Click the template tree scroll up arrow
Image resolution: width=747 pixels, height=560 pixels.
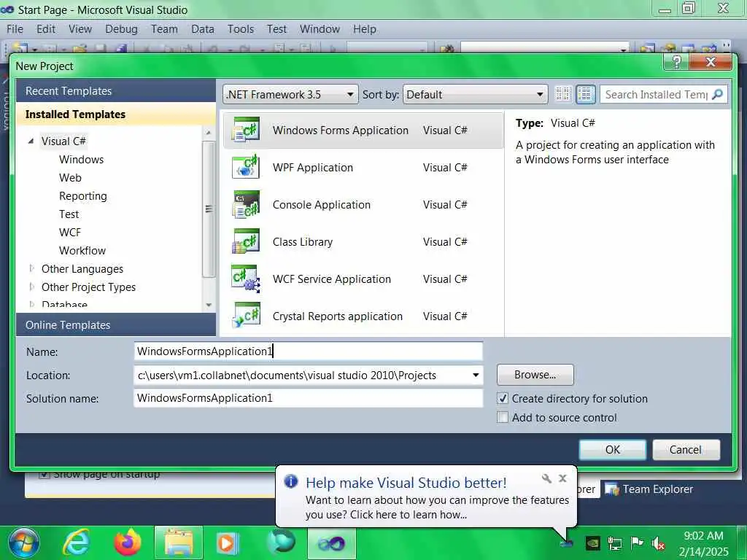pos(209,133)
